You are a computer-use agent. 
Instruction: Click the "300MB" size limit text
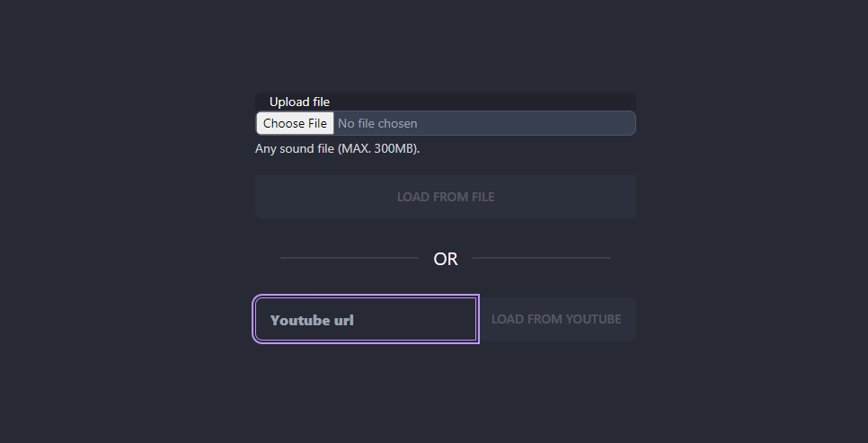coord(394,148)
